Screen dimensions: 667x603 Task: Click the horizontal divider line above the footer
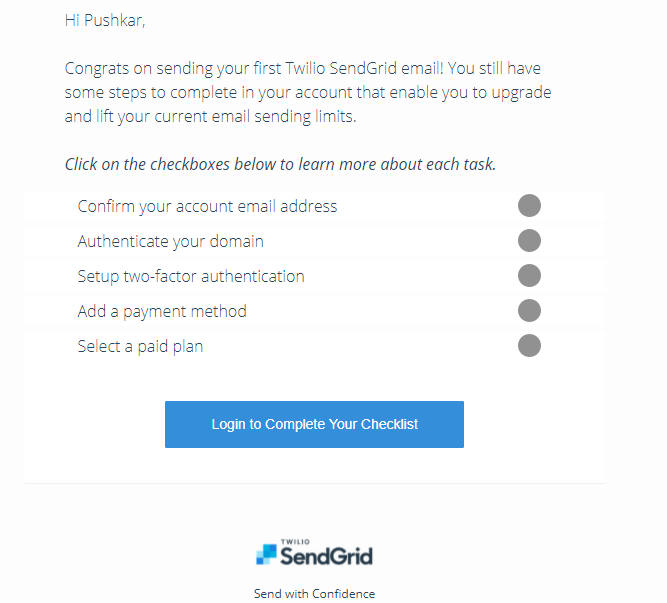pyautogui.click(x=315, y=483)
